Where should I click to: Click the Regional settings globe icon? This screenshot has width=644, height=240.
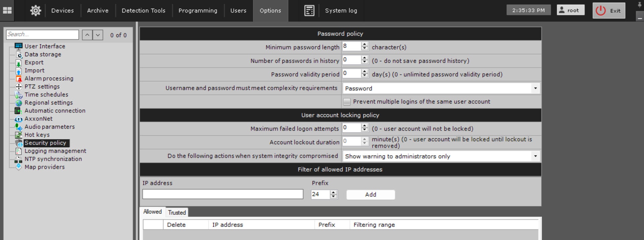click(19, 103)
